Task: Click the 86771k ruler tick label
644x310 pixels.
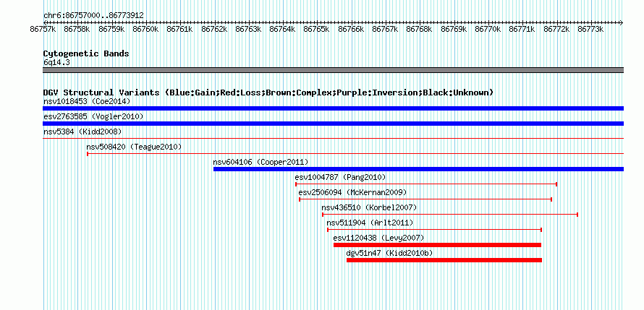Action: tap(522, 29)
